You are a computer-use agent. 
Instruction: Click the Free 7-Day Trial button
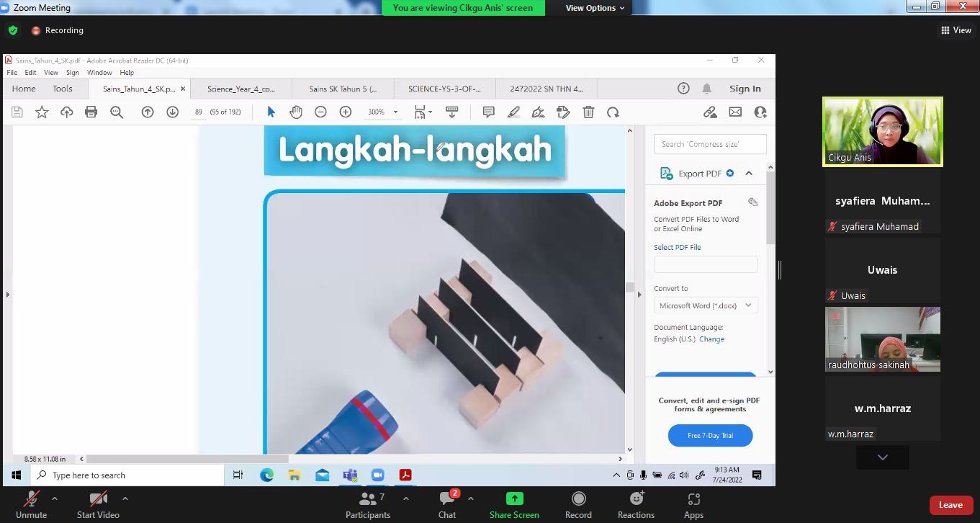[x=710, y=435]
